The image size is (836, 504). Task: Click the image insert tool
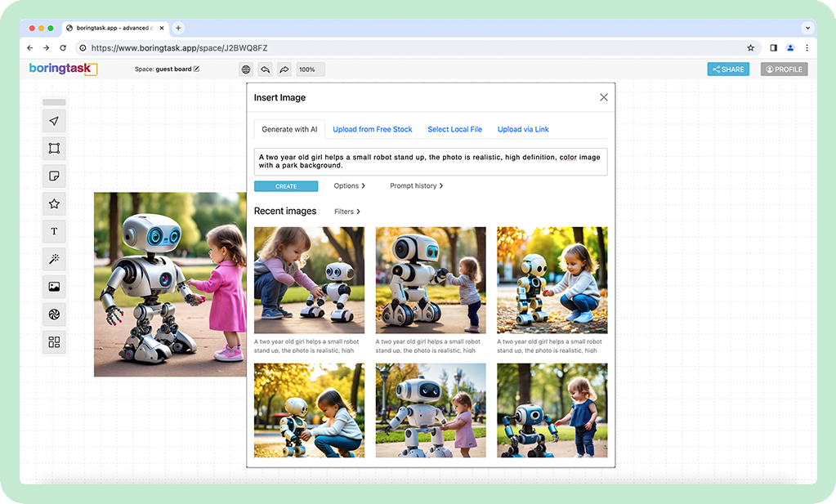(x=54, y=287)
